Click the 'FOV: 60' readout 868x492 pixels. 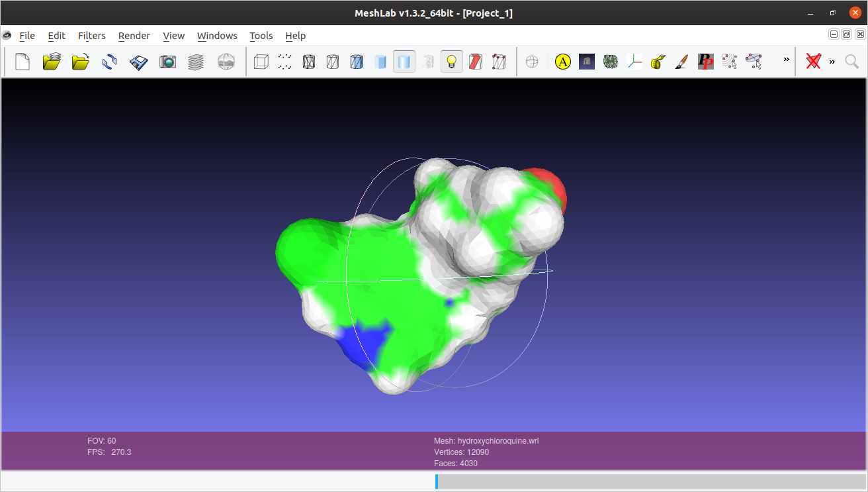coord(102,441)
